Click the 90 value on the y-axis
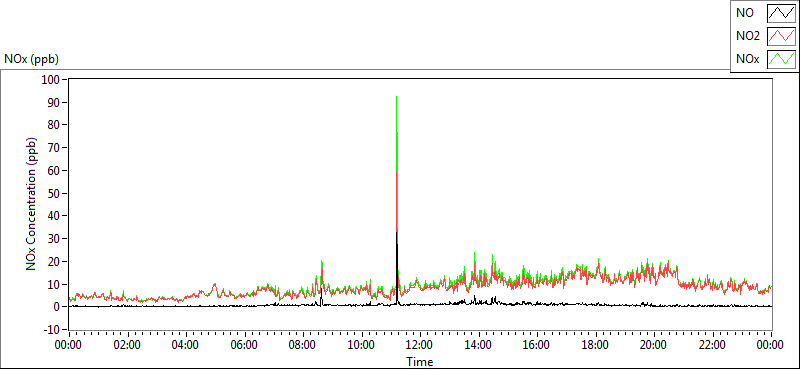800x369 pixels. point(55,102)
